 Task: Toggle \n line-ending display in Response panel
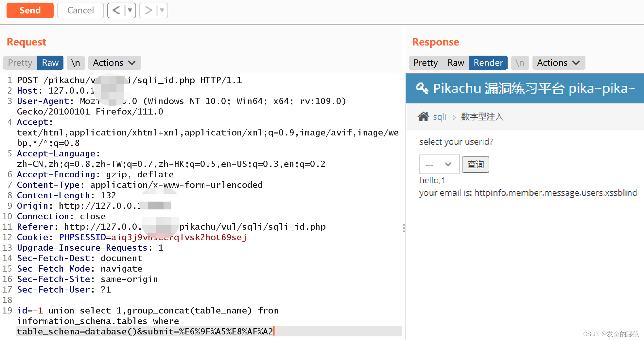coord(520,63)
